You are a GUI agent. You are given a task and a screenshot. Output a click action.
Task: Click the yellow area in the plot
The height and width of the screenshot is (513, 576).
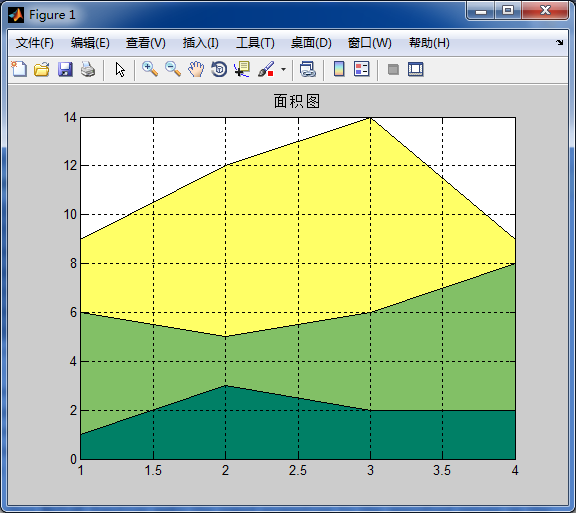298,239
